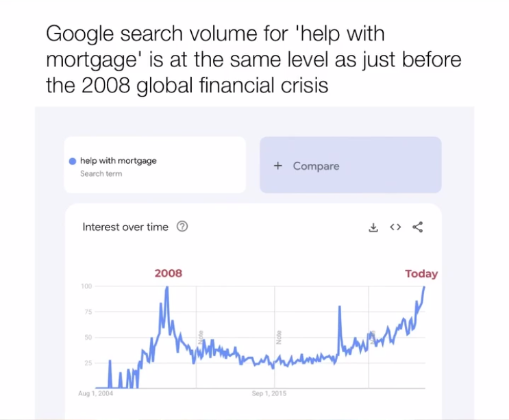This screenshot has width=509, height=420.
Task: Click the blue dot beside help with mortgage
Action: pos(72,161)
